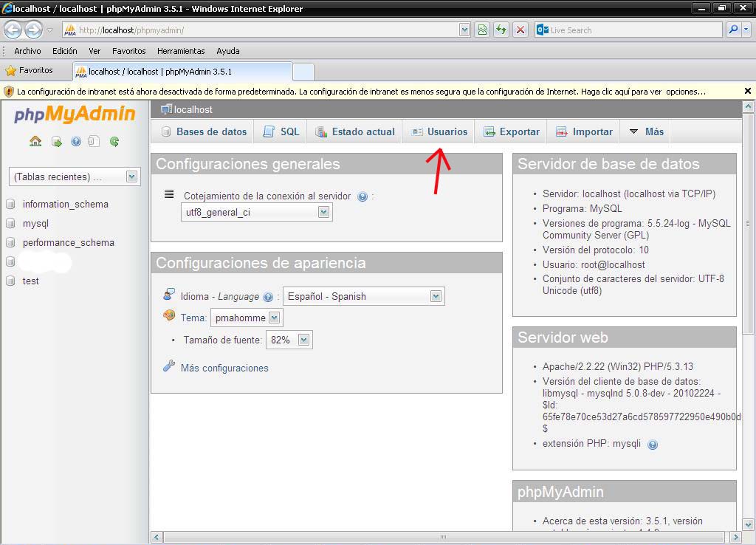Click the Live Search input field
Screen dimensions: 756x545
click(628, 30)
